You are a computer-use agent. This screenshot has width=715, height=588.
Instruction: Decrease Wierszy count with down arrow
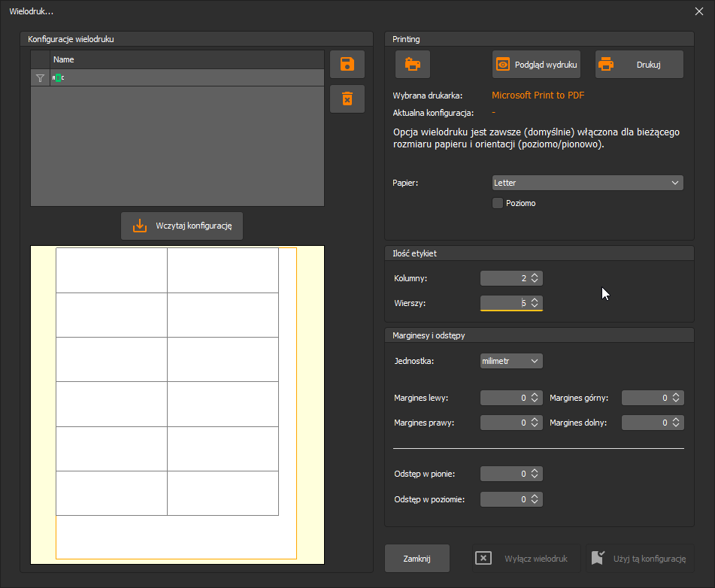(535, 305)
